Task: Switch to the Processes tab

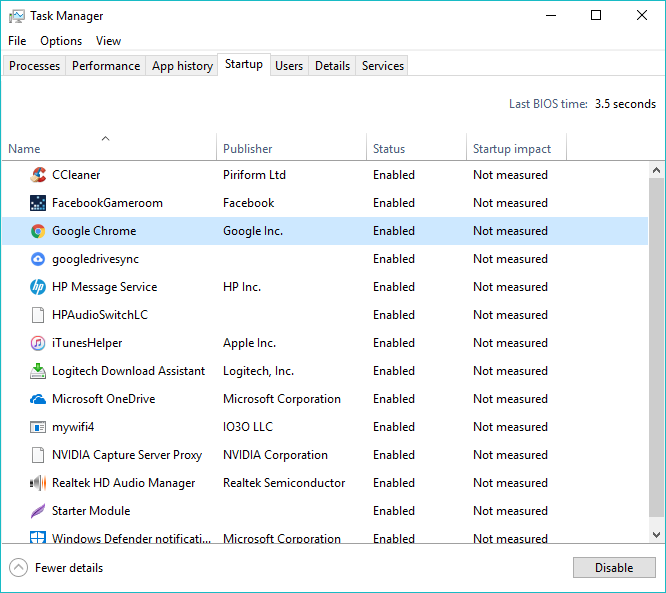Action: pyautogui.click(x=34, y=66)
